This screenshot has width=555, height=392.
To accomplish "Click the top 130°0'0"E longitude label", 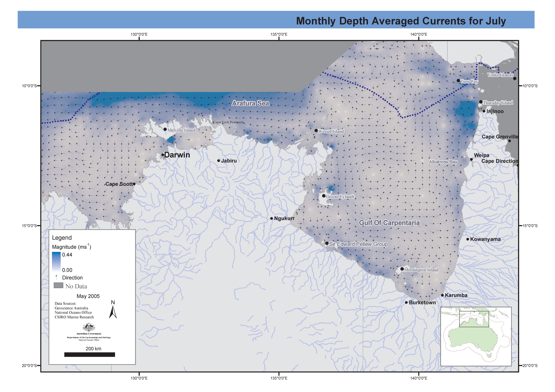I will 139,34.
